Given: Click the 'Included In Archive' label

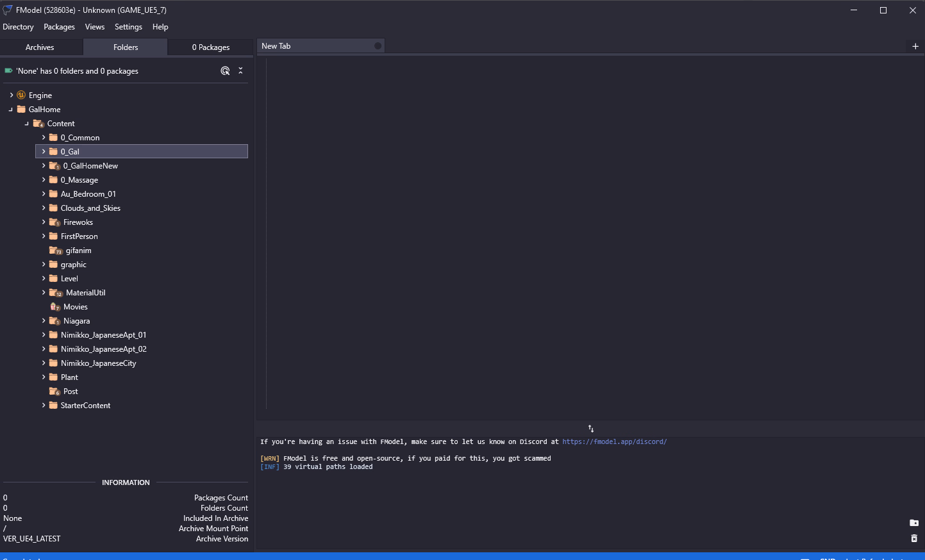Looking at the screenshot, I should coord(215,518).
